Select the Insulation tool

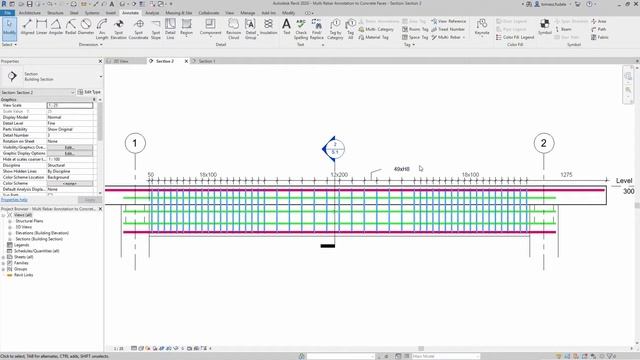(x=269, y=27)
